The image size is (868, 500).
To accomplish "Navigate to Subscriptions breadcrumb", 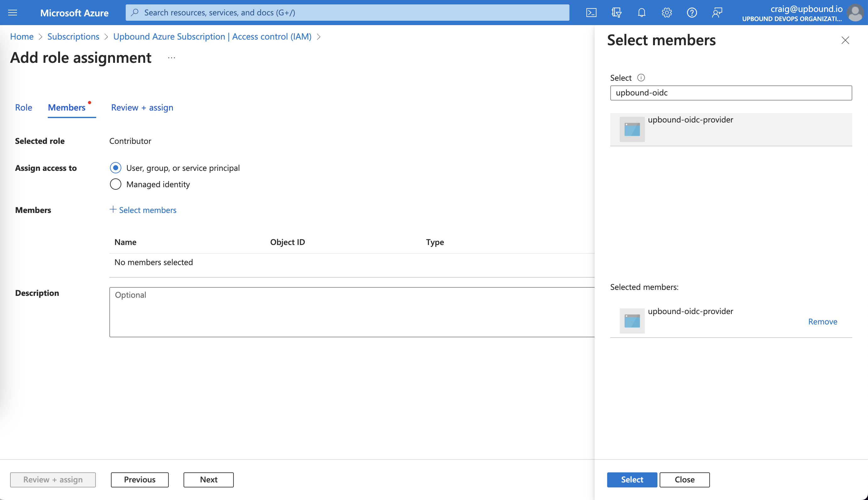I will pyautogui.click(x=73, y=36).
